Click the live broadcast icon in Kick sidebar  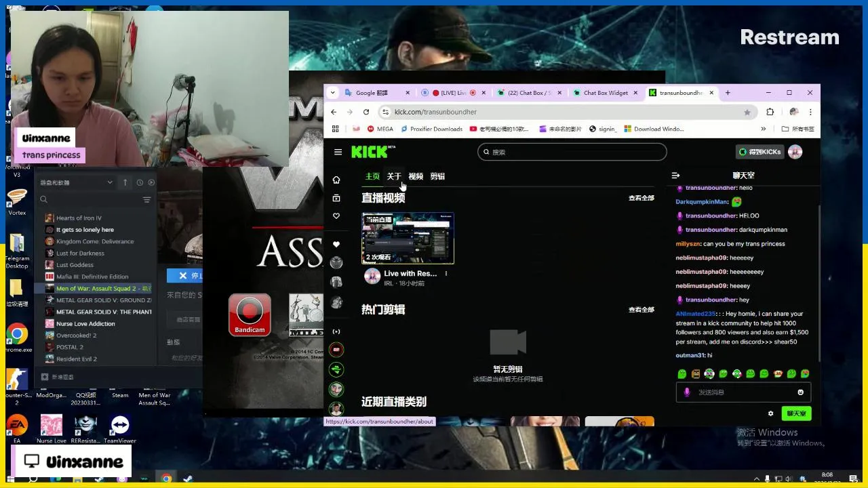tap(336, 331)
